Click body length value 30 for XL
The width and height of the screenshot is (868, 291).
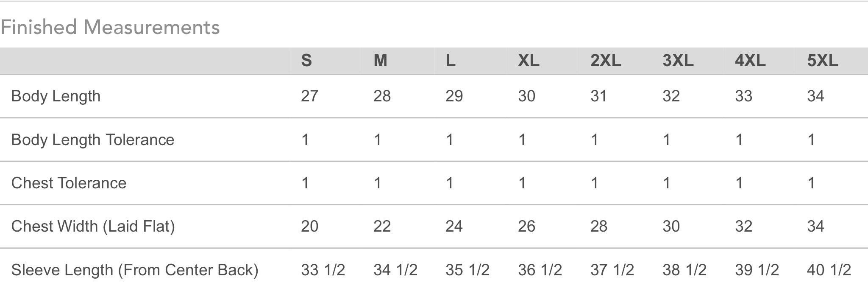tap(526, 96)
